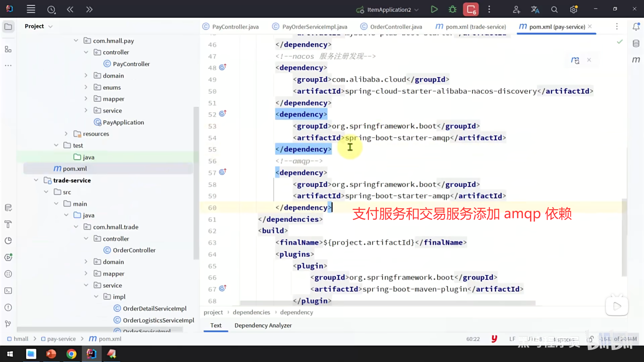Select PayApplication class in tree
Screen dimensions: 644x362
point(123,122)
